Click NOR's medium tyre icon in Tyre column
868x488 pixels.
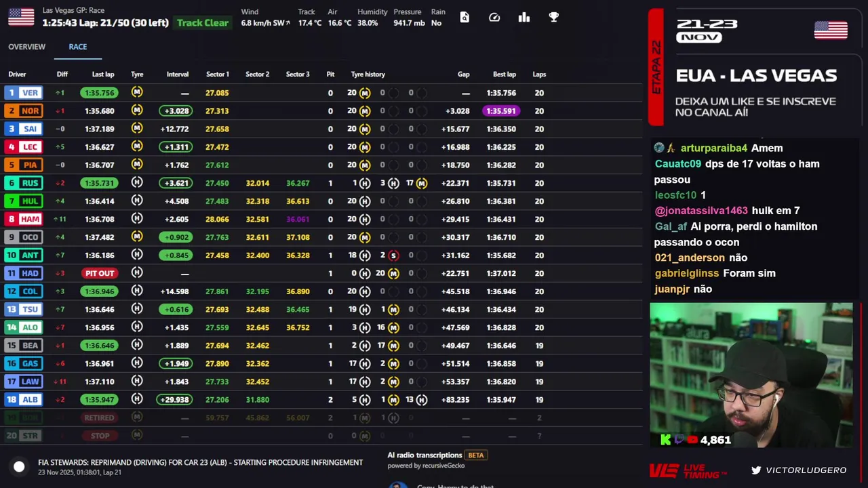pyautogui.click(x=137, y=110)
